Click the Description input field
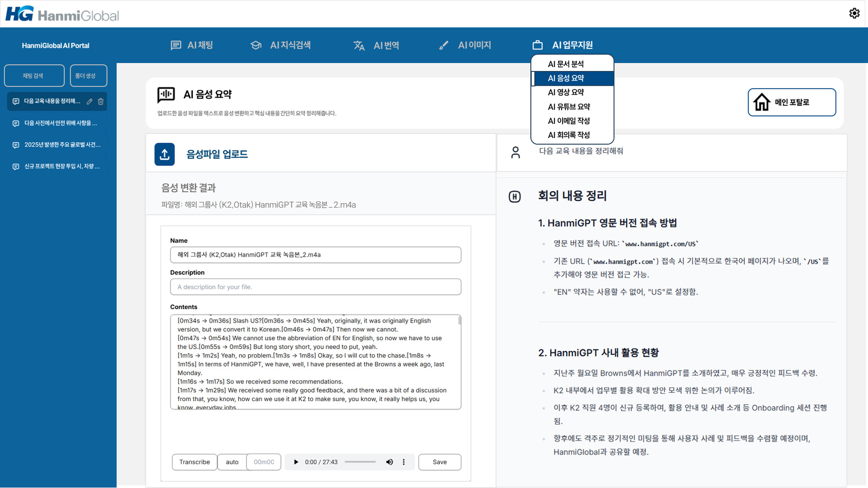The height and width of the screenshot is (488, 868). pos(315,287)
